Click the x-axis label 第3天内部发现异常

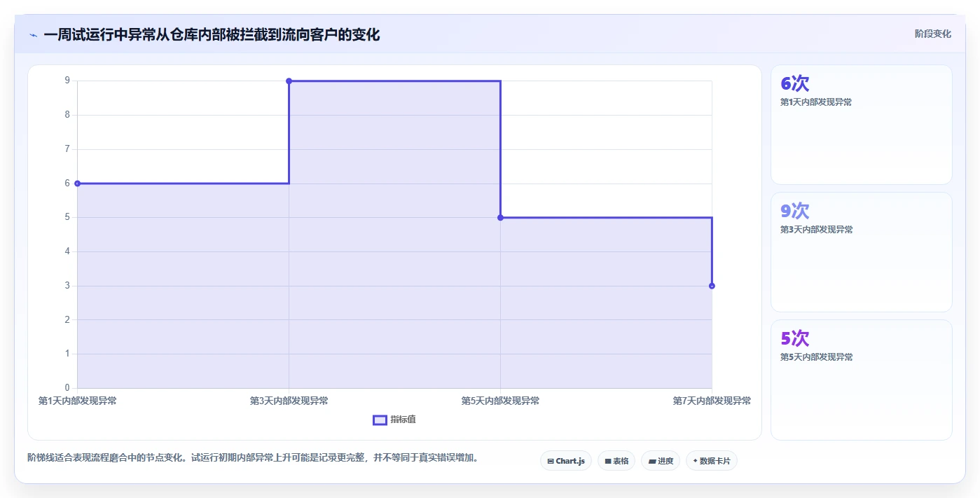[x=289, y=401]
